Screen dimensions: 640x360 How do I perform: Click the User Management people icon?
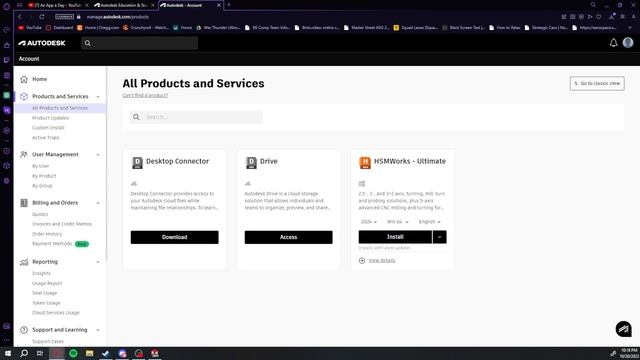click(24, 154)
